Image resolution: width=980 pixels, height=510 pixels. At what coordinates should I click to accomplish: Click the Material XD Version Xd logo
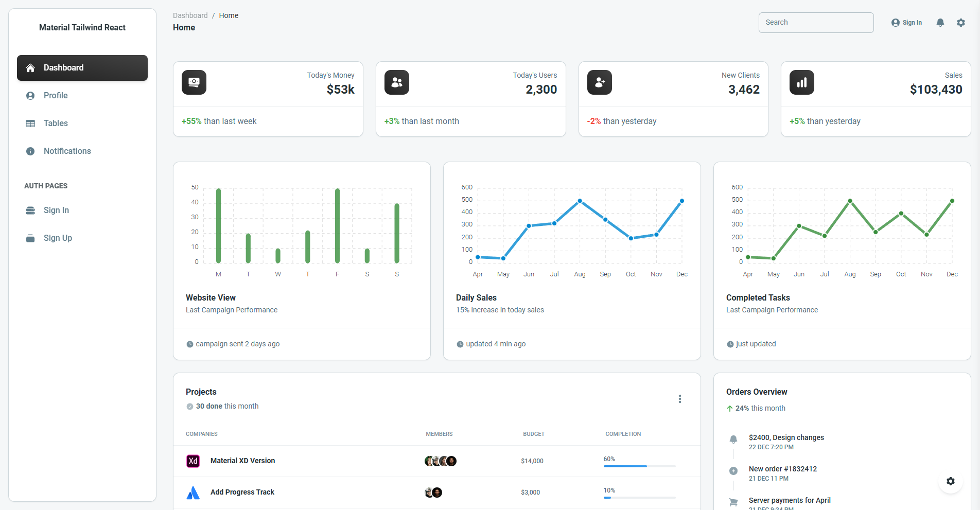[193, 461]
